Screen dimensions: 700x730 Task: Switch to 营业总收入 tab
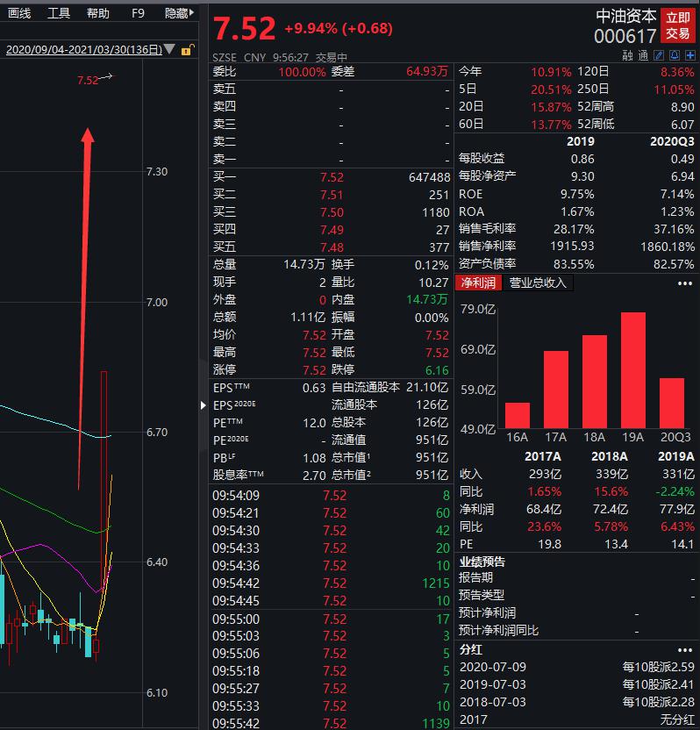click(x=538, y=283)
